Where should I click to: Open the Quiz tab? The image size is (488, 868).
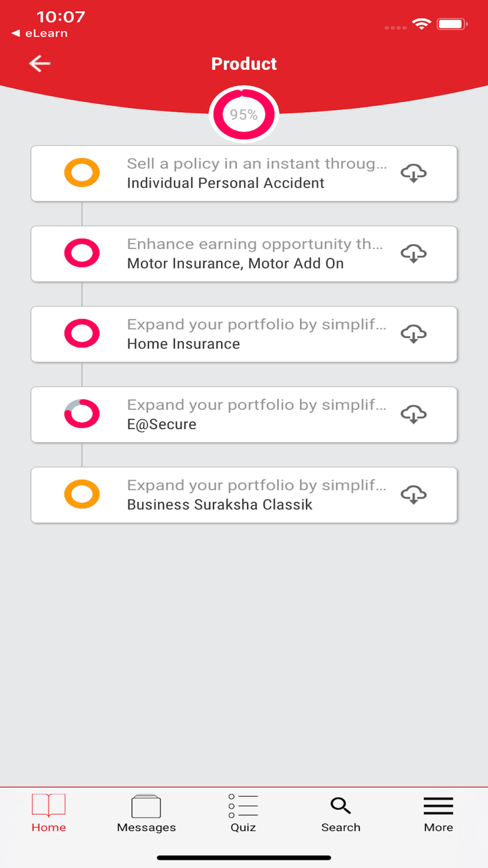click(x=243, y=813)
